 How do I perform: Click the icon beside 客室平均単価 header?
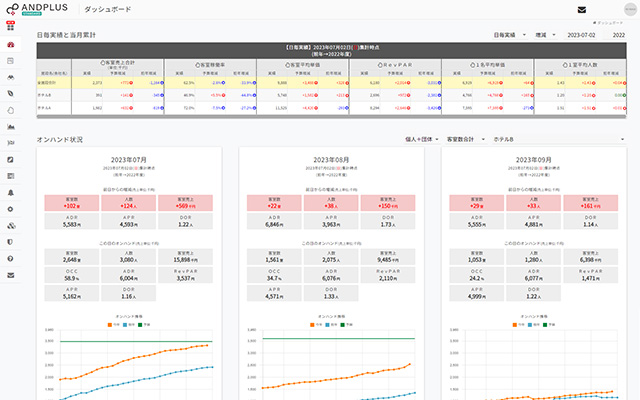pyautogui.click(x=287, y=65)
